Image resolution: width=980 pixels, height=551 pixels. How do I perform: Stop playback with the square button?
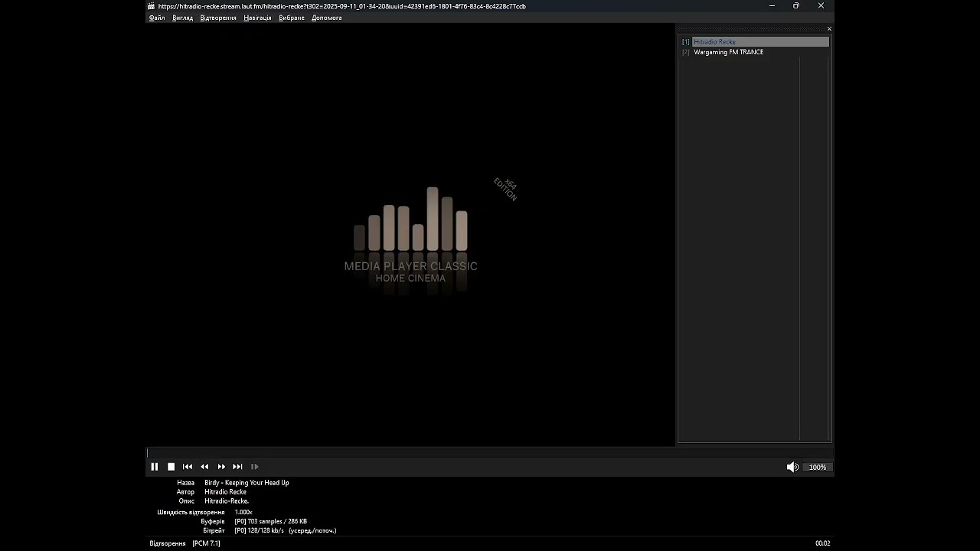[171, 467]
